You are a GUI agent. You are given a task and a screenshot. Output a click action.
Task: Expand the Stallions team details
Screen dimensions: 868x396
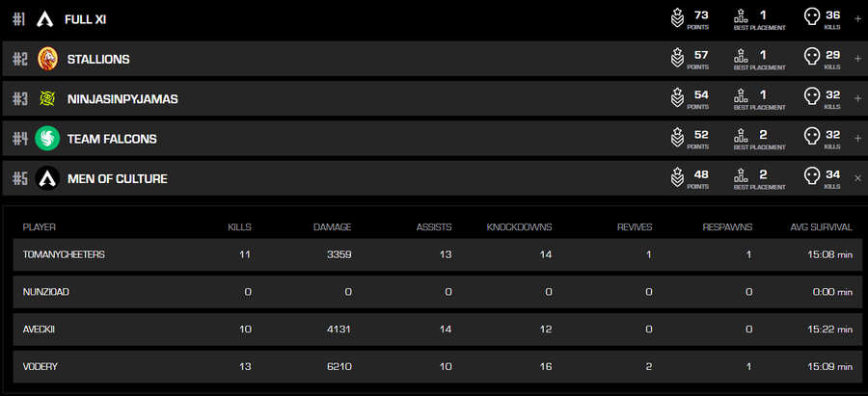pos(858,59)
